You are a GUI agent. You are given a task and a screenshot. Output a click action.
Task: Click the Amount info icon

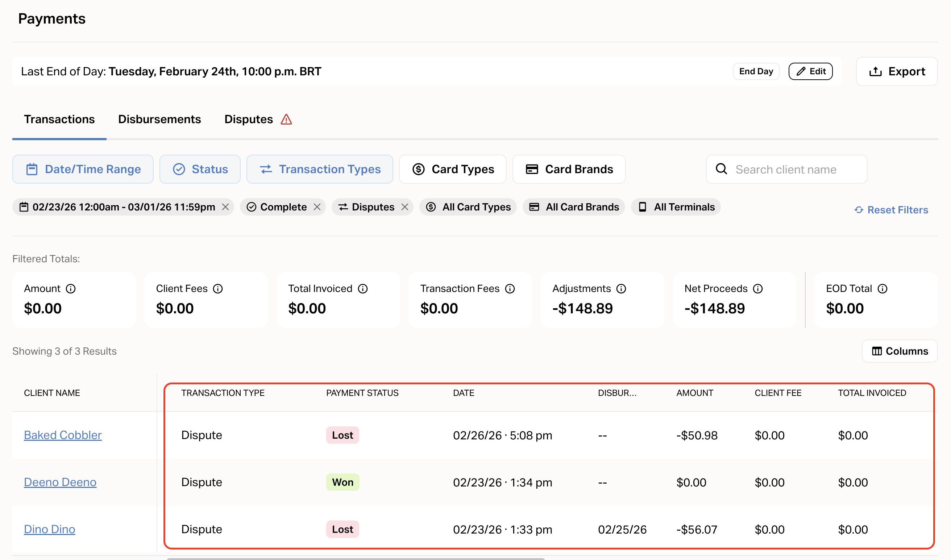(71, 289)
